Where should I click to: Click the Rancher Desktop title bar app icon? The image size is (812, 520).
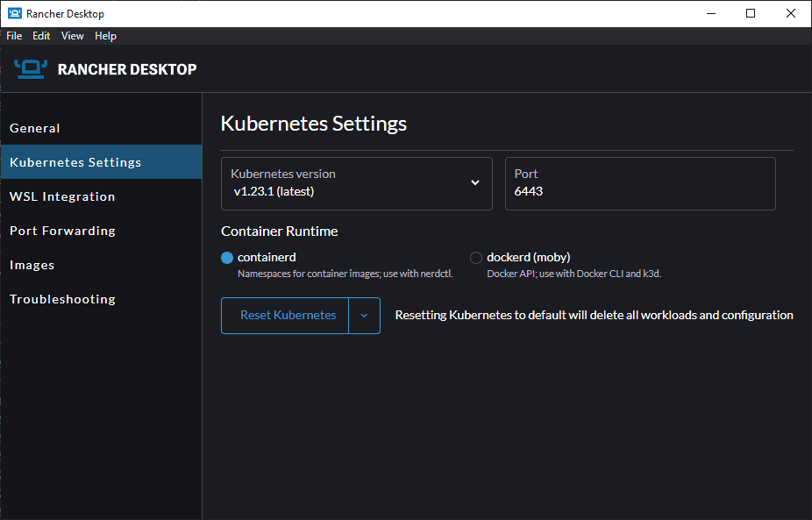pyautogui.click(x=13, y=13)
